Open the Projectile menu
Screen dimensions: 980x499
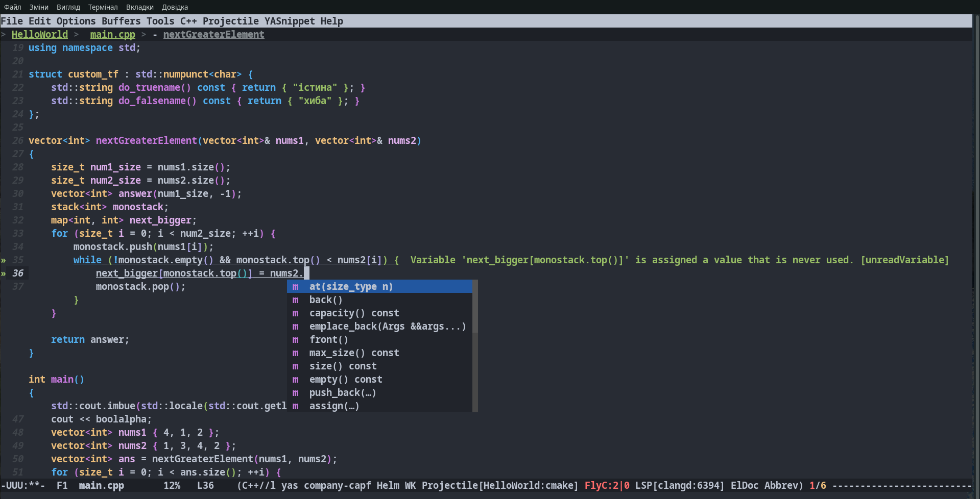[x=230, y=21]
